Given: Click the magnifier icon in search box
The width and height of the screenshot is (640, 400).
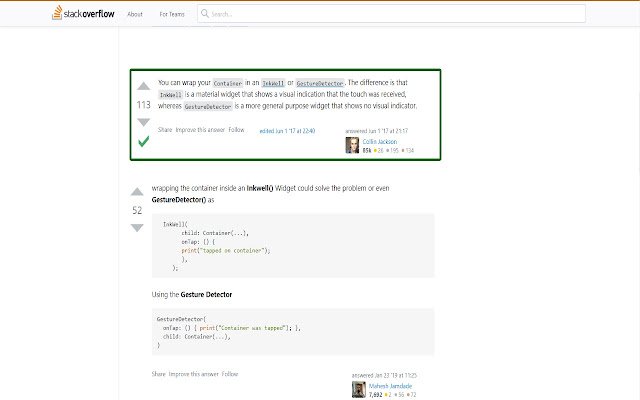Looking at the screenshot, I should [x=205, y=15].
